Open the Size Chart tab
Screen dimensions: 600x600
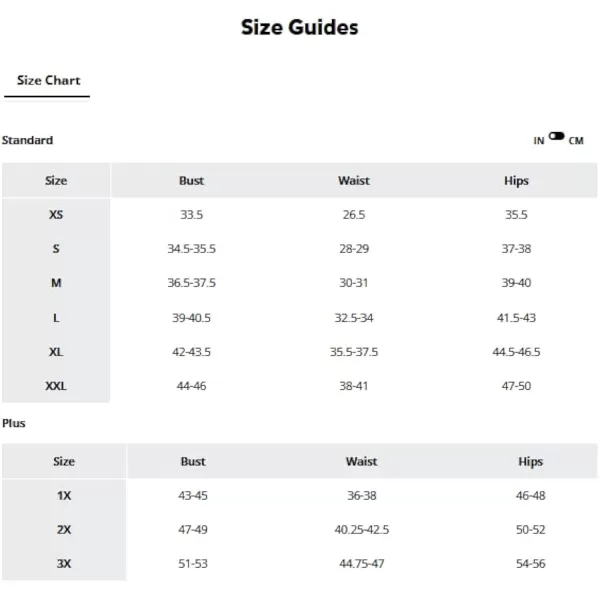[x=48, y=80]
